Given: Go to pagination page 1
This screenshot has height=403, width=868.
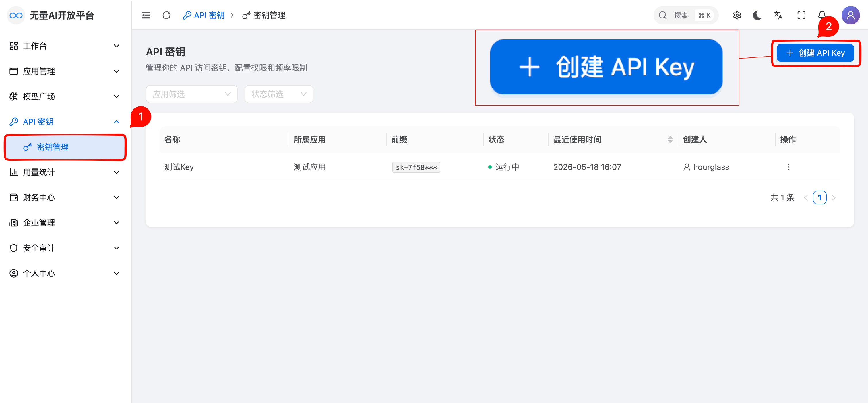Looking at the screenshot, I should coord(819,197).
